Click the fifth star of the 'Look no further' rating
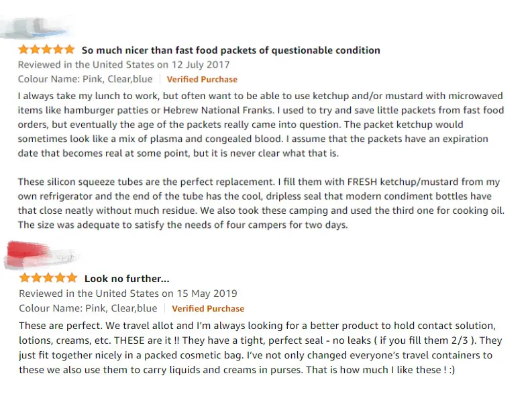The height and width of the screenshot is (396, 532). 72,278
